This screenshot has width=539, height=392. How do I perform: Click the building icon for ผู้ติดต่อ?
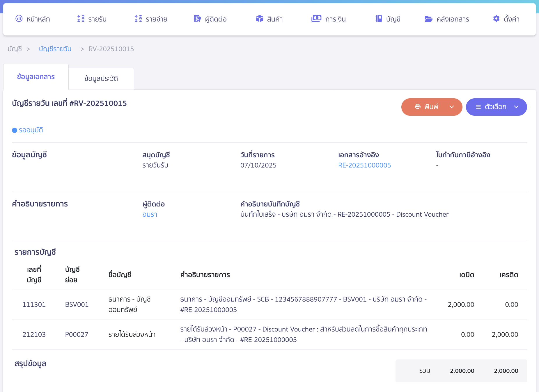click(x=197, y=19)
